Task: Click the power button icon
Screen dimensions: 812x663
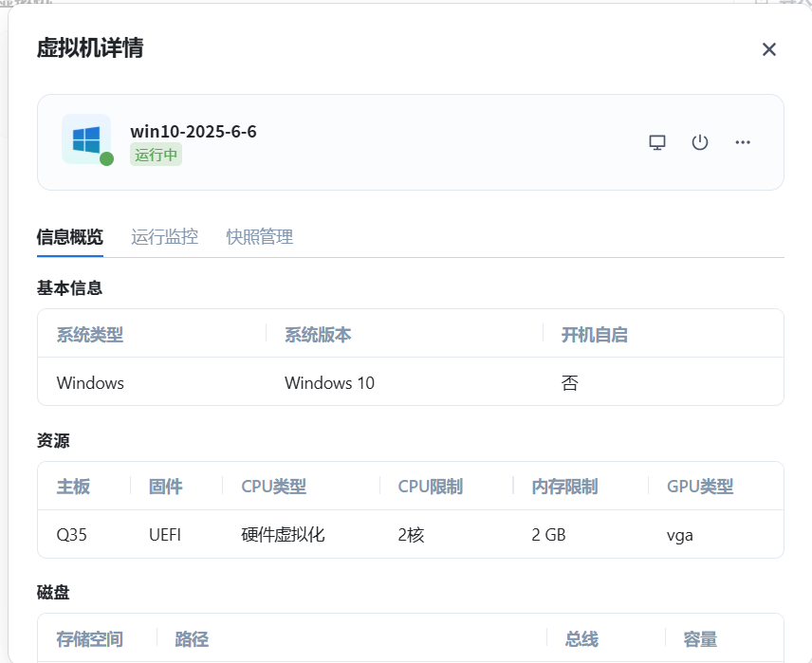Action: tap(700, 142)
